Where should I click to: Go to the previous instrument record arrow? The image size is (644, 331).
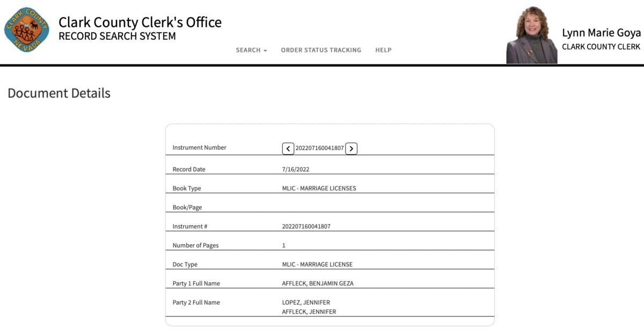coord(288,149)
